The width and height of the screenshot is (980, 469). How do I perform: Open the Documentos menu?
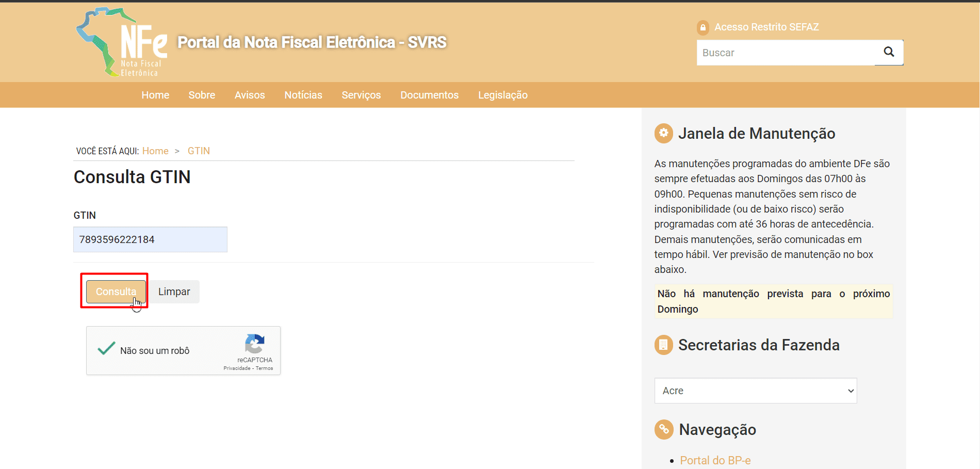tap(429, 95)
